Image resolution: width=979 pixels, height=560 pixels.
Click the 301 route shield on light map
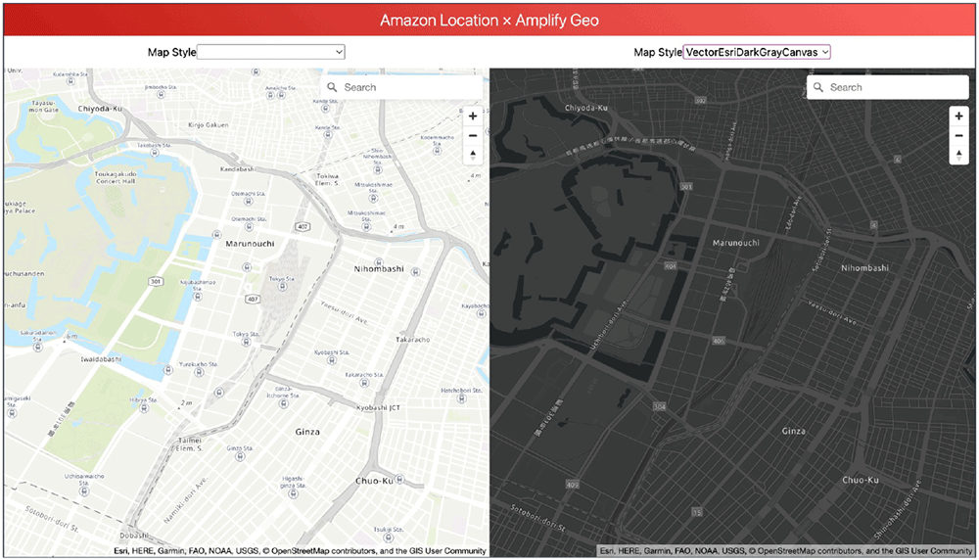[x=155, y=281]
